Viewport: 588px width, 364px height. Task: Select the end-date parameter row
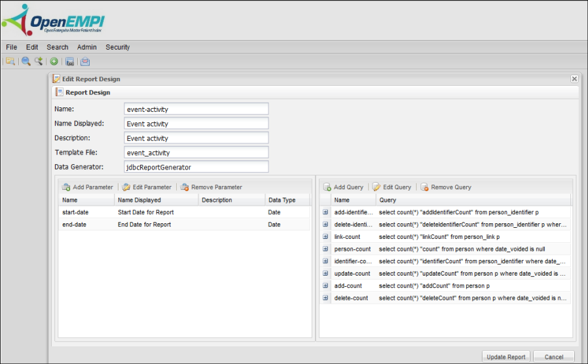point(185,225)
